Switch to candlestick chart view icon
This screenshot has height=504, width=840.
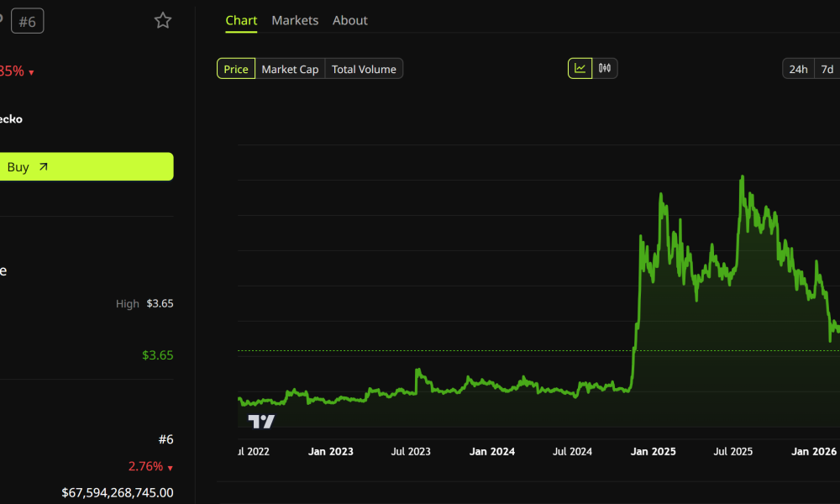605,69
